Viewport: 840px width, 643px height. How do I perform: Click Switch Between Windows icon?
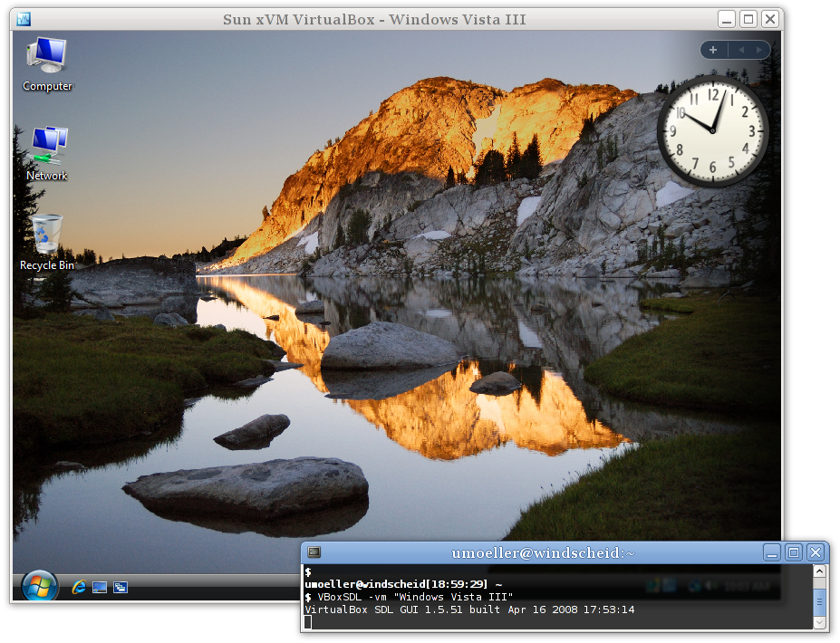[x=121, y=588]
